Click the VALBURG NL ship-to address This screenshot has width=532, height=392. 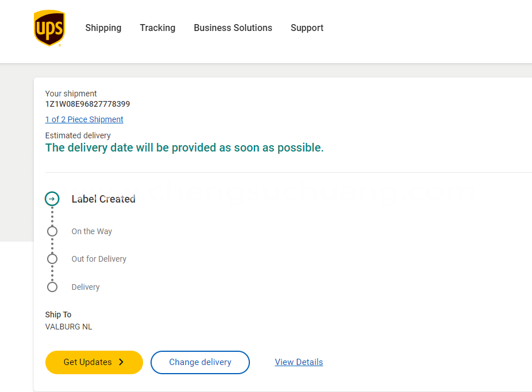click(x=68, y=327)
